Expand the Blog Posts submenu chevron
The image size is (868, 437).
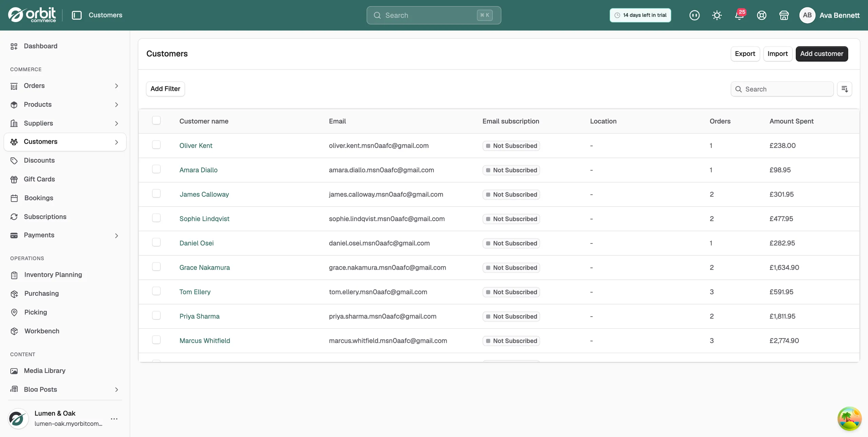pos(116,390)
